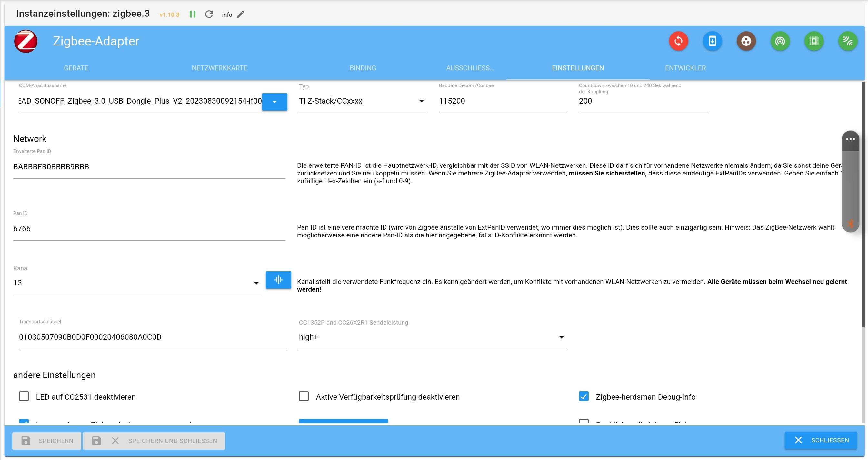Start channel scan with waveform button
The height and width of the screenshot is (460, 868).
click(278, 280)
